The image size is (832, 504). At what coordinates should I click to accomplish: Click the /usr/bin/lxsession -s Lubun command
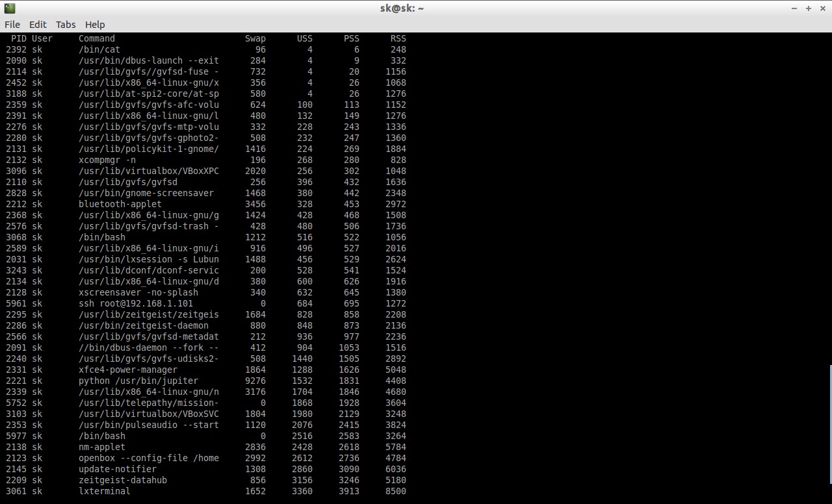click(x=149, y=259)
